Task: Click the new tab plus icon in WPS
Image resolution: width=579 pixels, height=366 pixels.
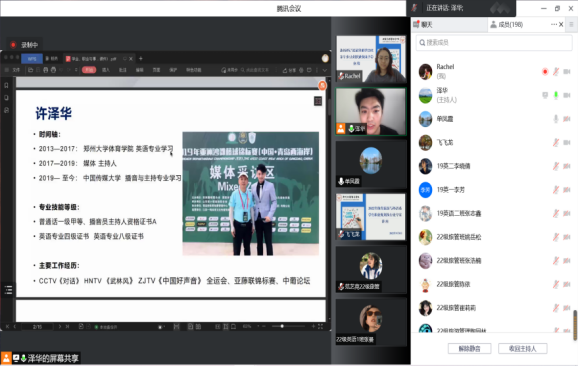Action: [x=141, y=58]
